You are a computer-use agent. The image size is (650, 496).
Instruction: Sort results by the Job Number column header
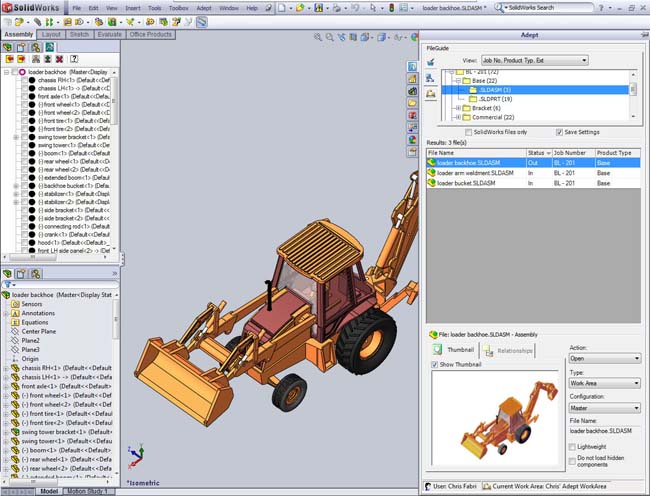573,153
